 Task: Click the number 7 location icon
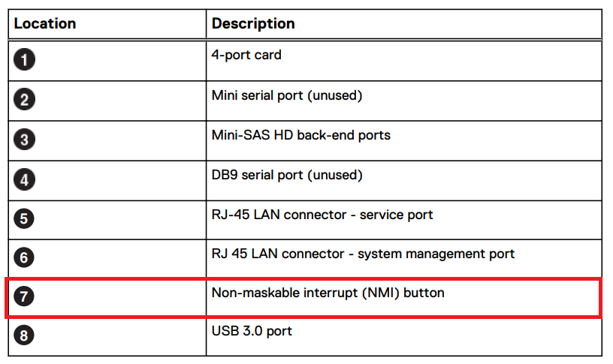coord(25,296)
